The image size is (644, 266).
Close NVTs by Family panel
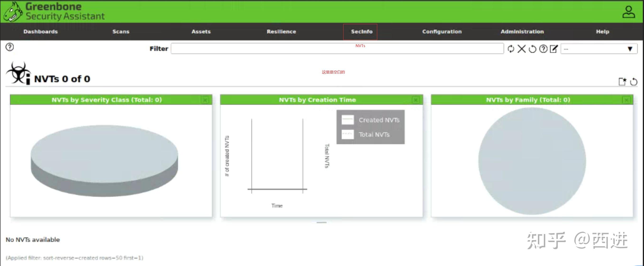click(x=626, y=100)
